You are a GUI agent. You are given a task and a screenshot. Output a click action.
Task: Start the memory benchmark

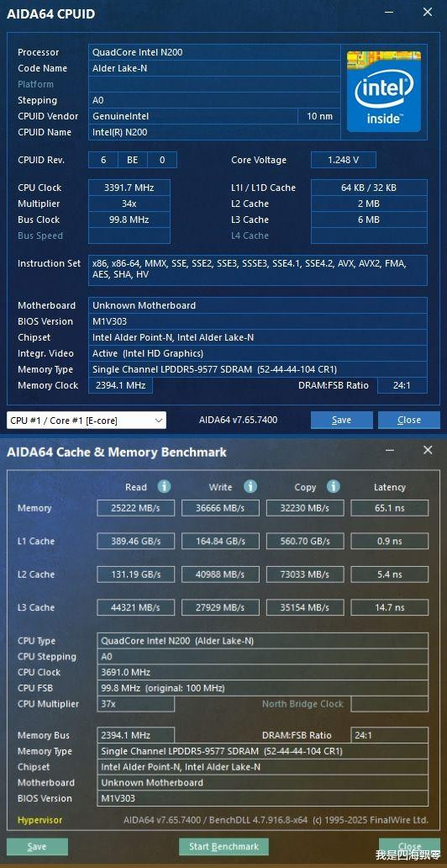[x=223, y=846]
